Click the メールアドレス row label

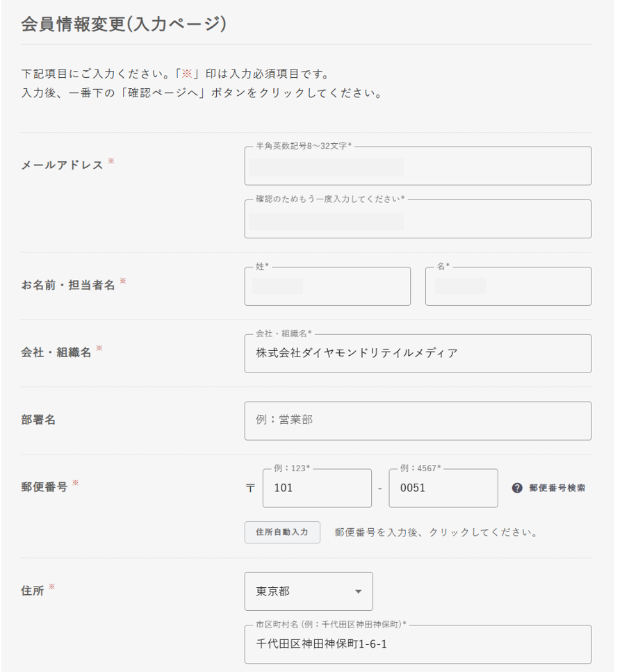point(63,165)
